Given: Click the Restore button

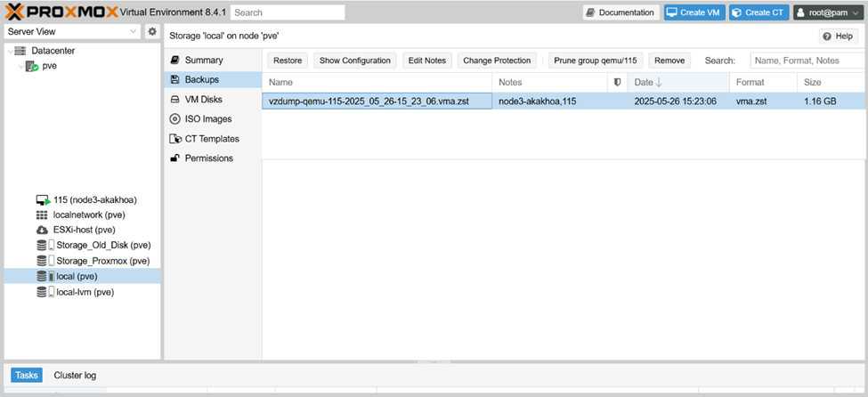Looking at the screenshot, I should (288, 61).
